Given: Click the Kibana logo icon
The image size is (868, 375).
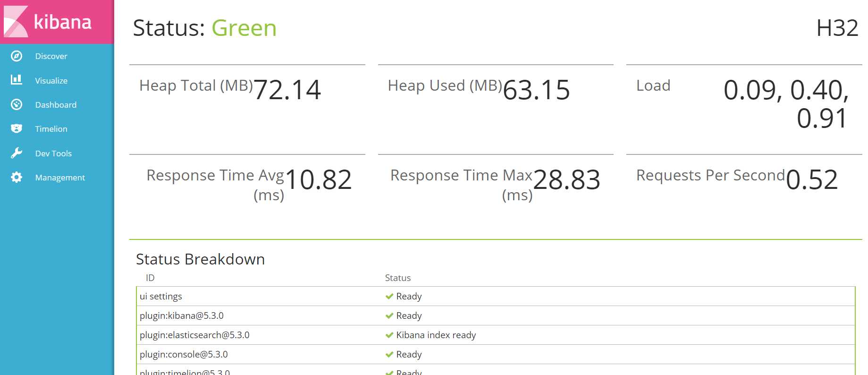Looking at the screenshot, I should click(x=16, y=22).
